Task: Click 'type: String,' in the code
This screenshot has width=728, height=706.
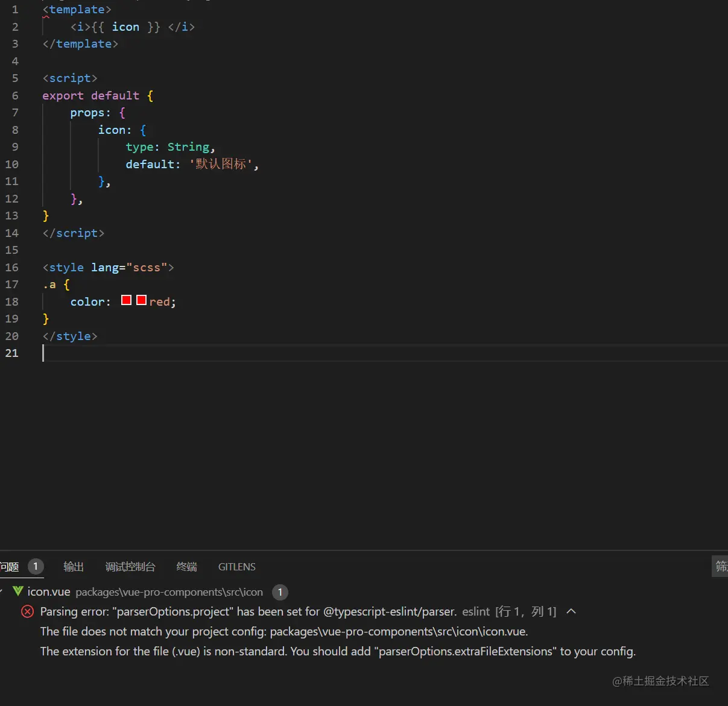Action: (x=170, y=147)
